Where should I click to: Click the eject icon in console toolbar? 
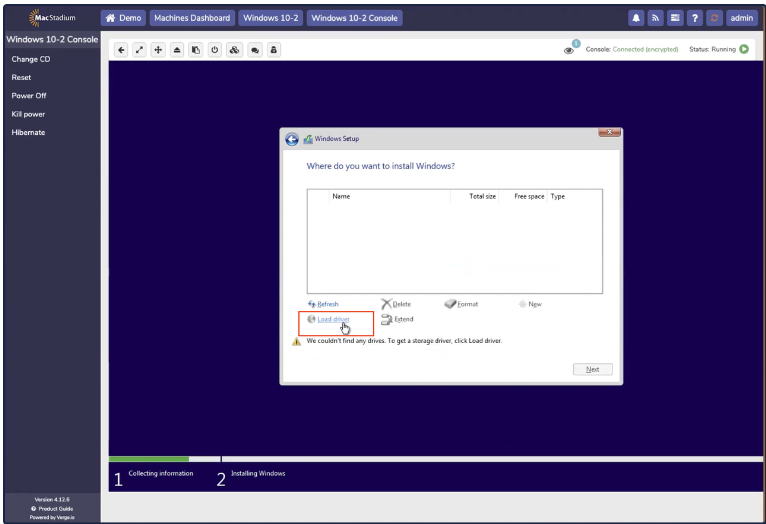pos(178,49)
